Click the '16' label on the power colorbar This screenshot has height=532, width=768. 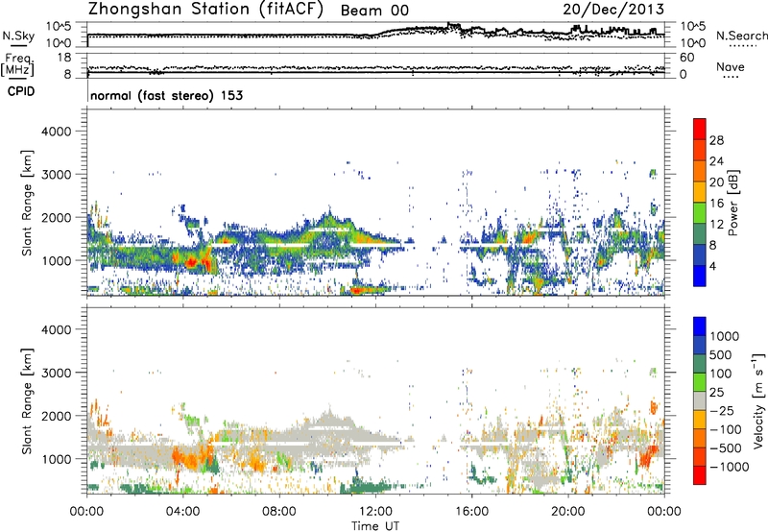pos(716,204)
